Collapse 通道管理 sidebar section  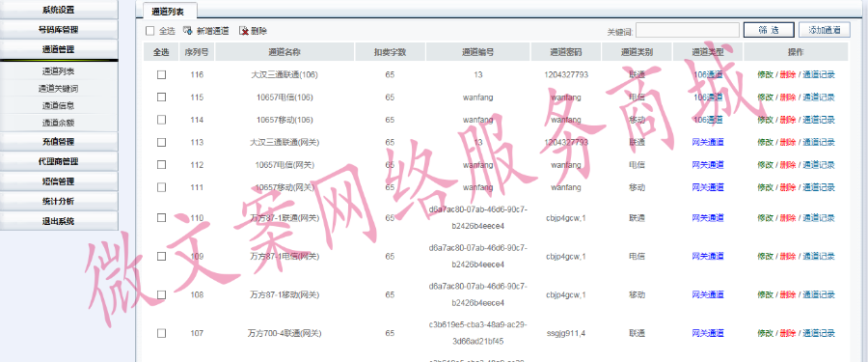(59, 49)
